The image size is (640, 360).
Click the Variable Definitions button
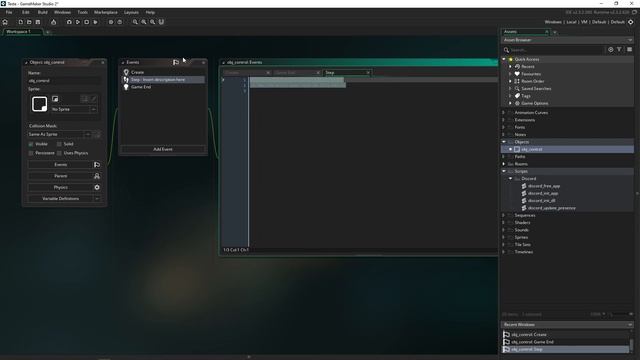point(64,199)
